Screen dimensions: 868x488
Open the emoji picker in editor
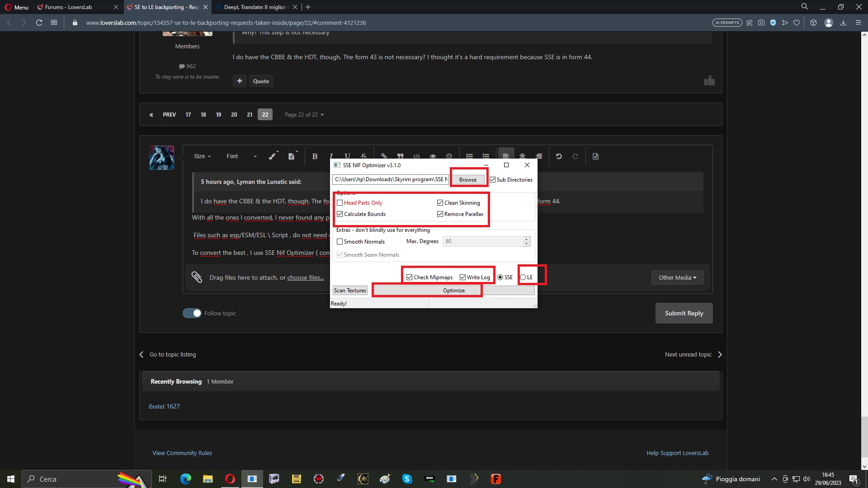point(449,156)
